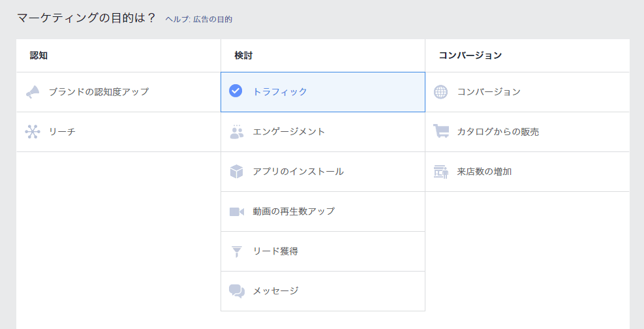Select the リード獲得 objective text
This screenshot has width=644, height=329.
[275, 251]
